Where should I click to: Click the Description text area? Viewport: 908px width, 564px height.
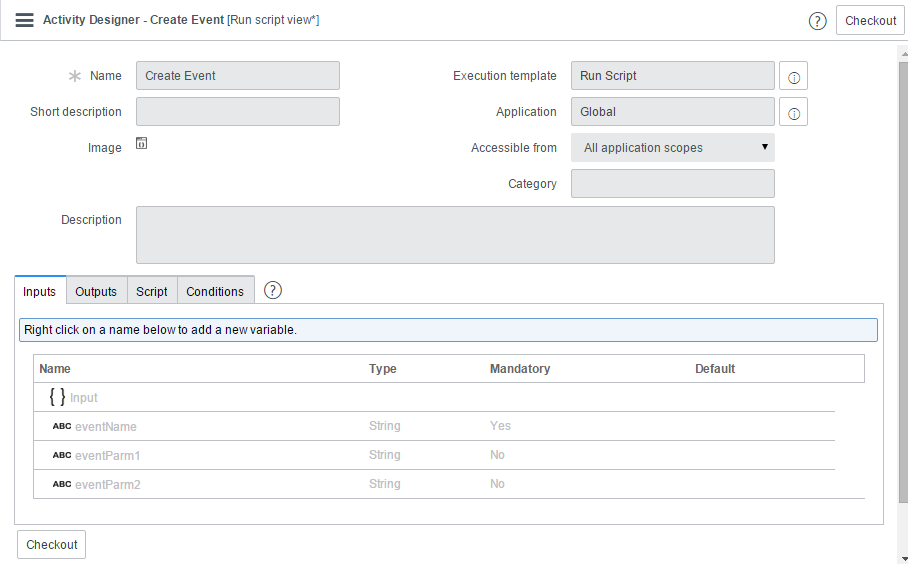(x=455, y=235)
